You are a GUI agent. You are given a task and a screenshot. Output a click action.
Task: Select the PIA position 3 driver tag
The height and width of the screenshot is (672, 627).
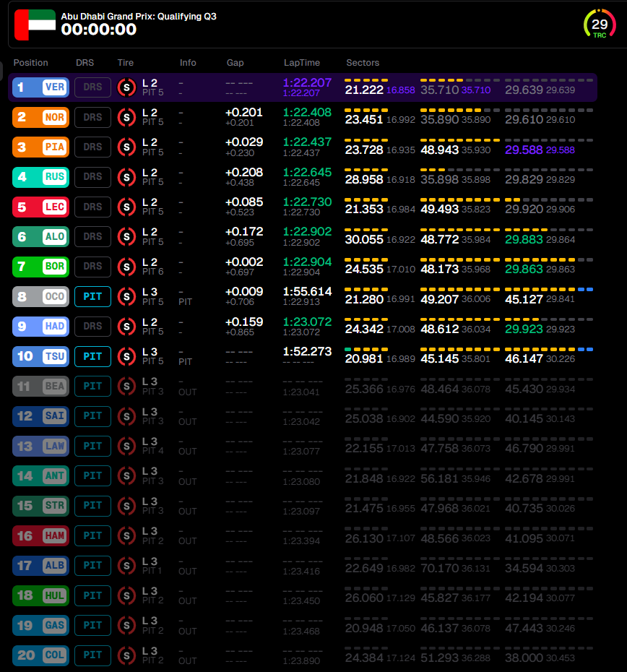[40, 147]
